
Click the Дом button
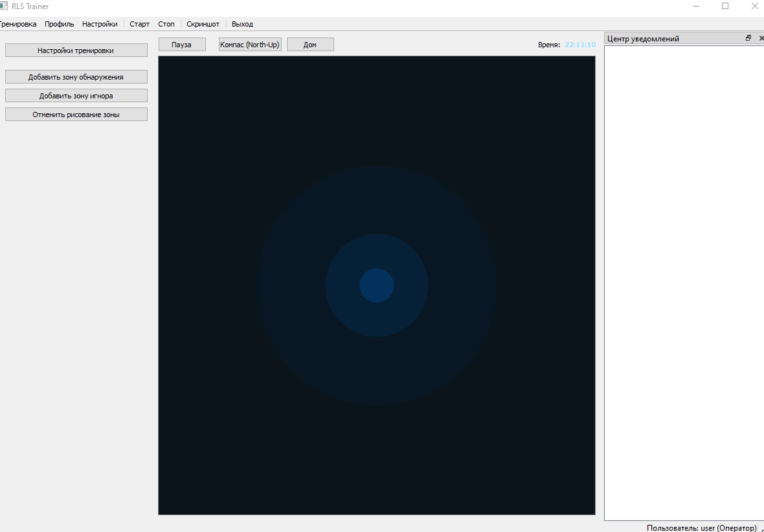(310, 44)
